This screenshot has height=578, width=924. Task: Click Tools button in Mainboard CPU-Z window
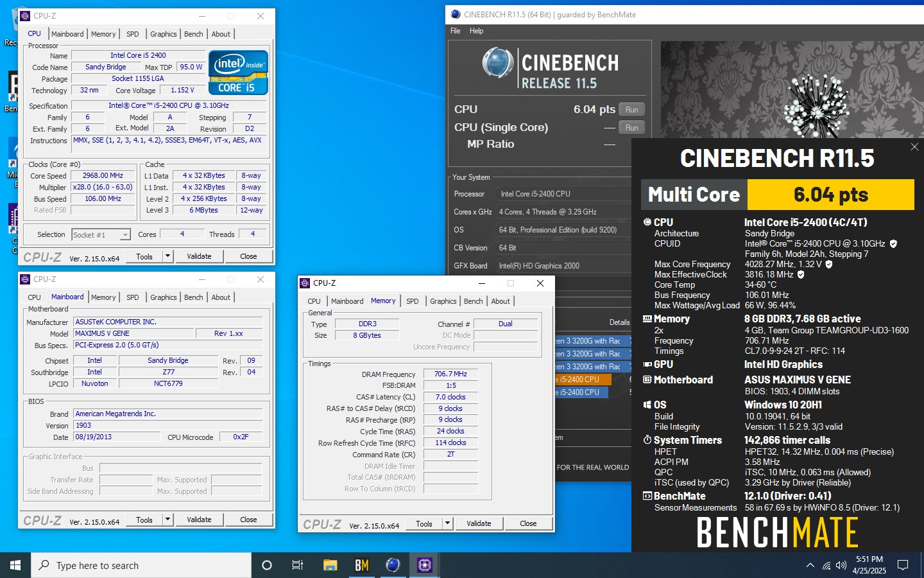pos(144,520)
